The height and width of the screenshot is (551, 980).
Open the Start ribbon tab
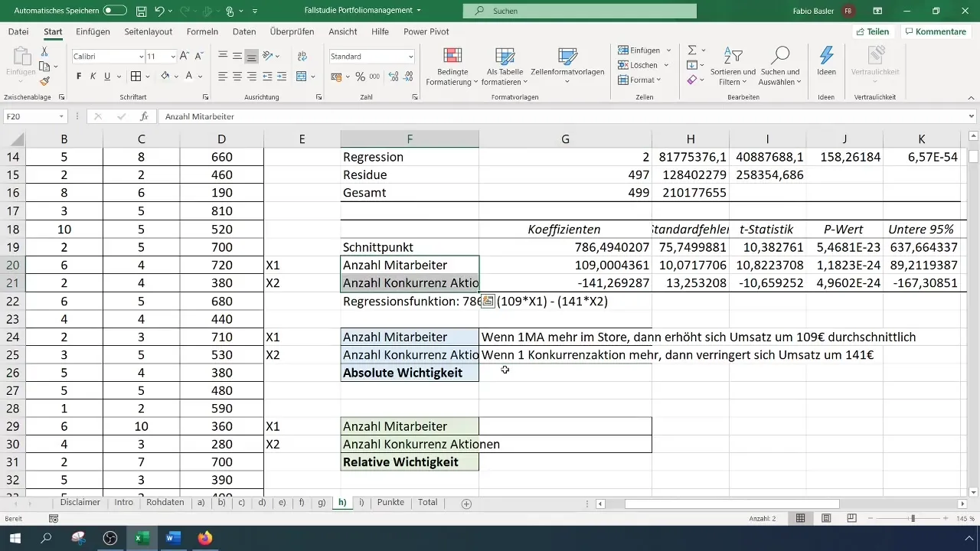point(53,31)
